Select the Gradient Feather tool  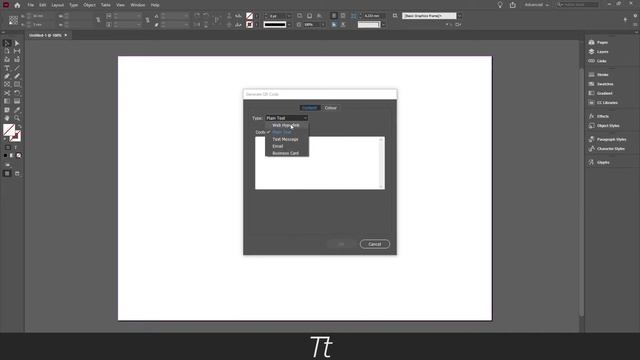tap(17, 101)
